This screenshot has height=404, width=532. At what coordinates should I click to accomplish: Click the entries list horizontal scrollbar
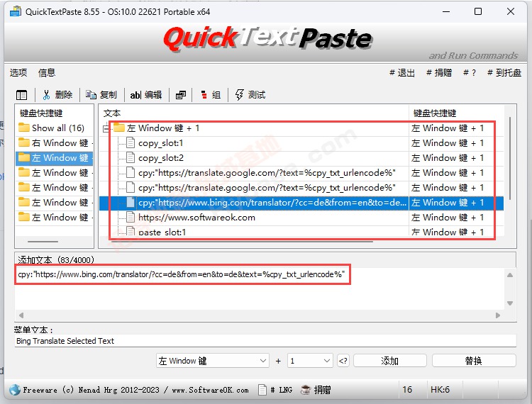243,242
